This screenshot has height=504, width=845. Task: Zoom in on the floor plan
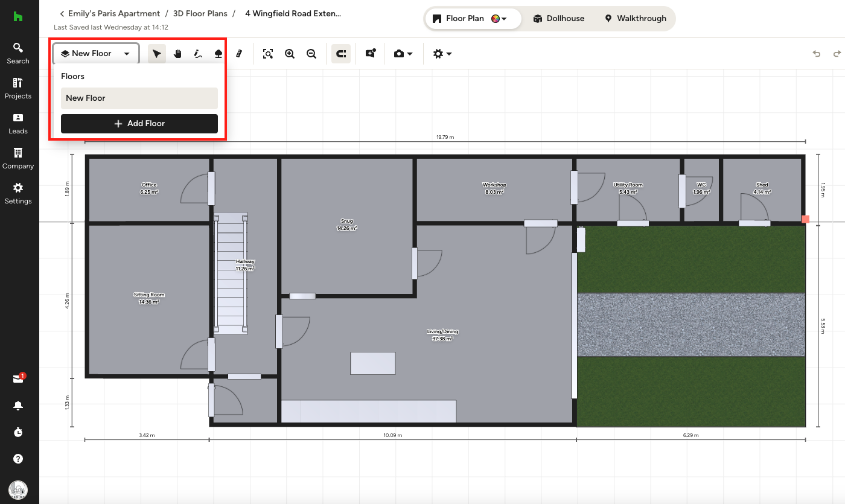pos(290,54)
